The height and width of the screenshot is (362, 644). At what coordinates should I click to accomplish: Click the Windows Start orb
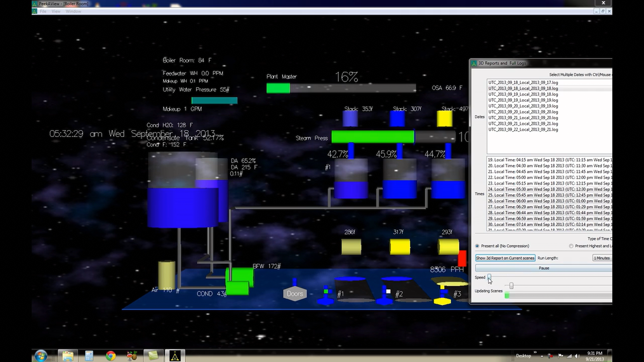click(x=41, y=356)
